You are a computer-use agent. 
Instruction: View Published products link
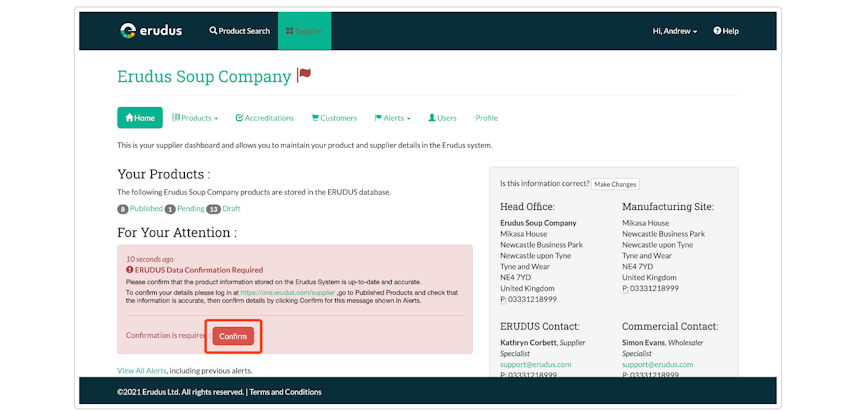point(146,208)
